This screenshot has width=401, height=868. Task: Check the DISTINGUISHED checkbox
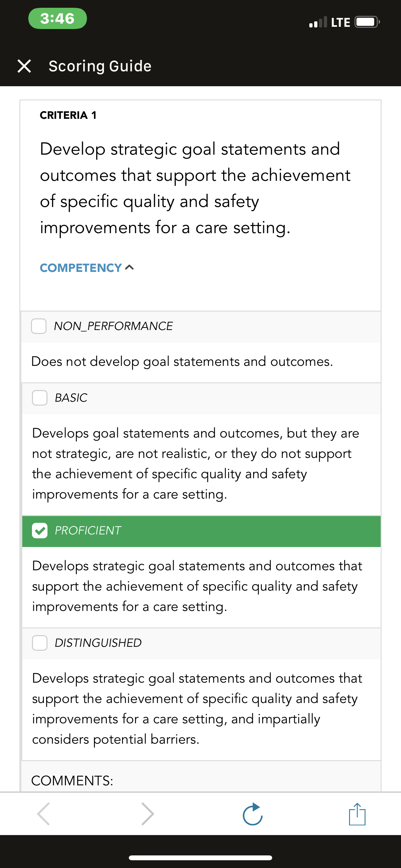[40, 643]
